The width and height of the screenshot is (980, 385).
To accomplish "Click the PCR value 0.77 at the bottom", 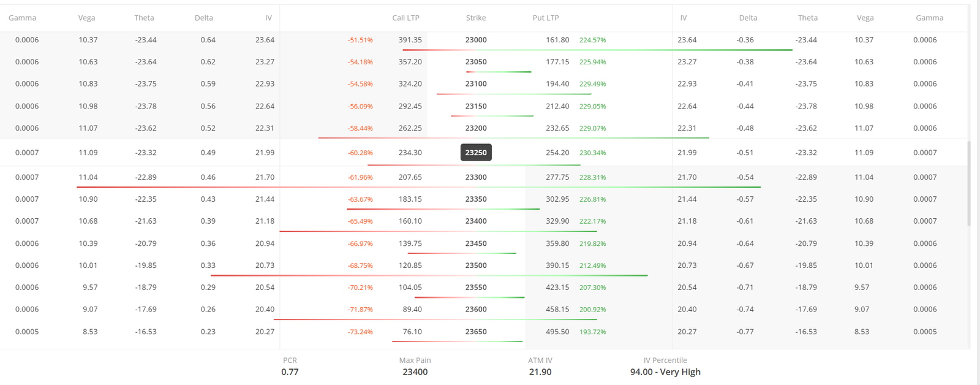I will tap(289, 372).
